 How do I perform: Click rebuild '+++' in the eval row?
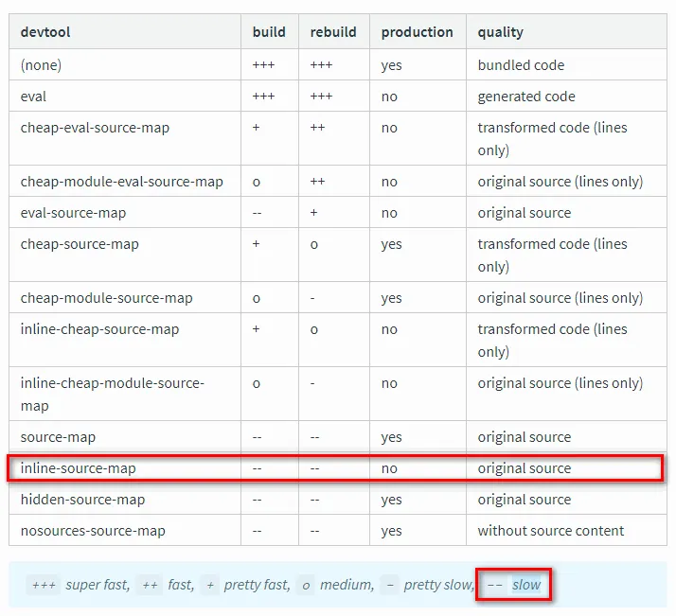(321, 97)
